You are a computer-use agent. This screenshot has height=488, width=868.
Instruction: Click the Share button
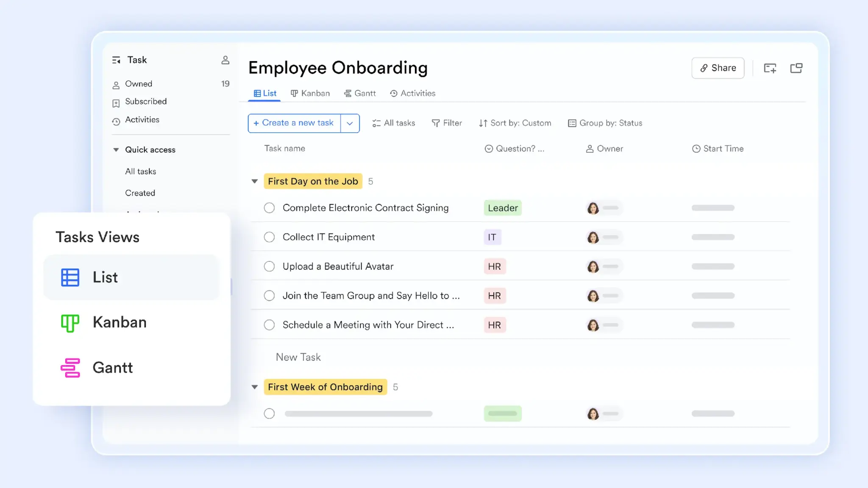pyautogui.click(x=718, y=68)
